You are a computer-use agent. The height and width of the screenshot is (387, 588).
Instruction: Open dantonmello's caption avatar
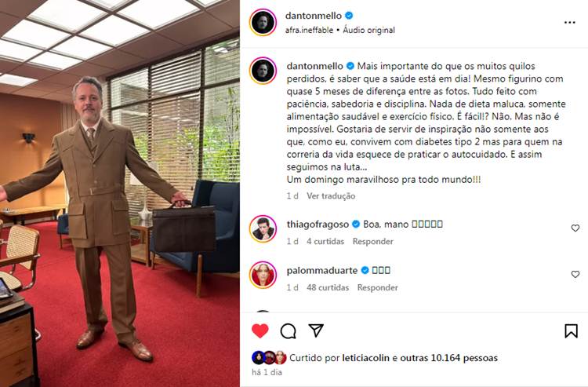pos(263,71)
